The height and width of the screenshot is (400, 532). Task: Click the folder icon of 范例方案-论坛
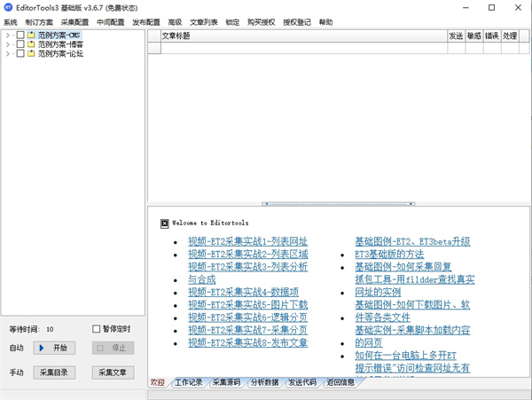pos(31,53)
